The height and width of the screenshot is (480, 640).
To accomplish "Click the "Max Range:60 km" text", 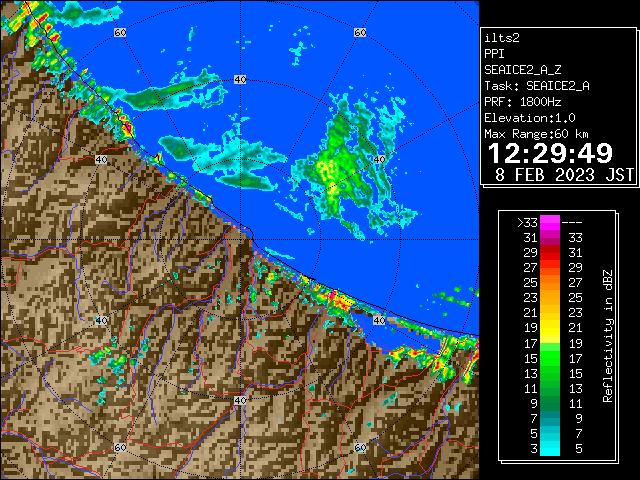I will coord(536,134).
